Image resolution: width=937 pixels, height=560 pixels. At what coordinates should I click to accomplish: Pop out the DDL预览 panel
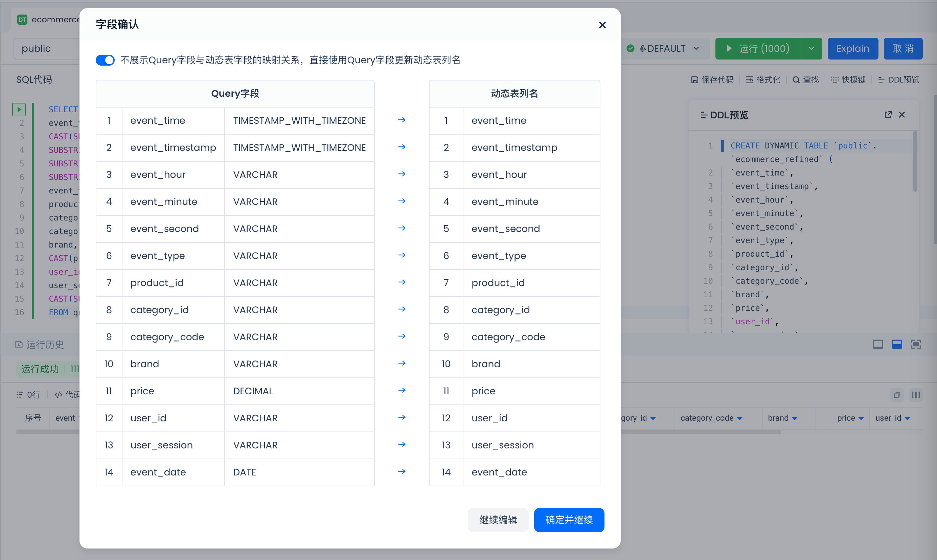(888, 115)
